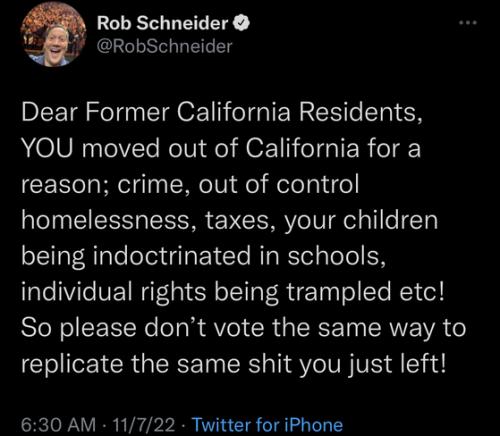Screen dimensions: 500x436
Task: Open Rob Schneider's round profile picture
Action: click(53, 34)
